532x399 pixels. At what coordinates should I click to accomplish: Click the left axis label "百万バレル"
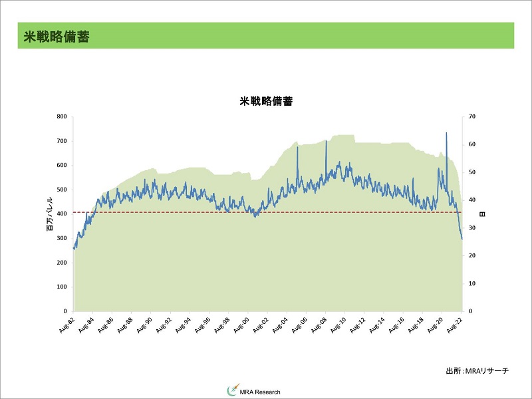[49, 213]
